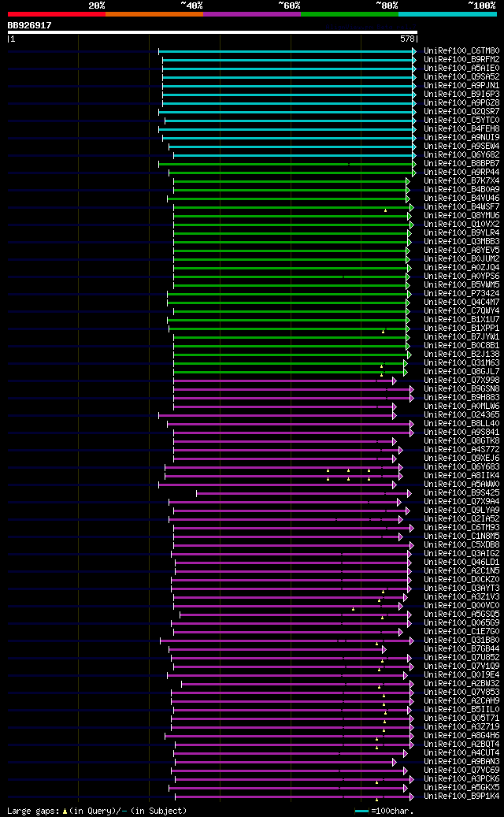Select the UniRef100_B0JUM2 label
This screenshot has height=817, width=504.
pyautogui.click(x=461, y=259)
